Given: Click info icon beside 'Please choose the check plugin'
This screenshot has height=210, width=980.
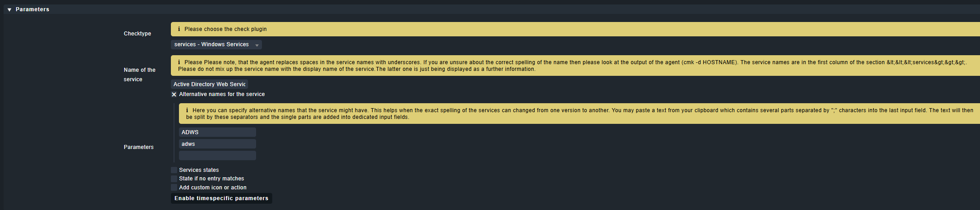Looking at the screenshot, I should [179, 29].
